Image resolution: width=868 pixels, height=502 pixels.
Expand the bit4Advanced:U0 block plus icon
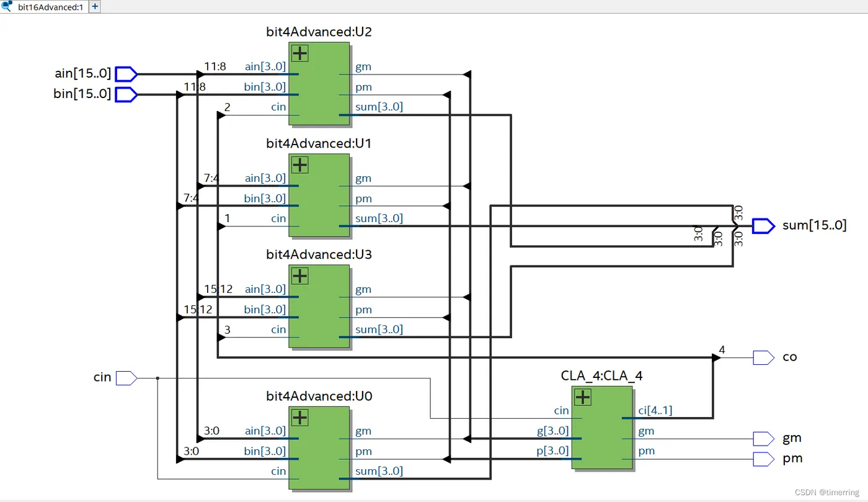click(300, 418)
